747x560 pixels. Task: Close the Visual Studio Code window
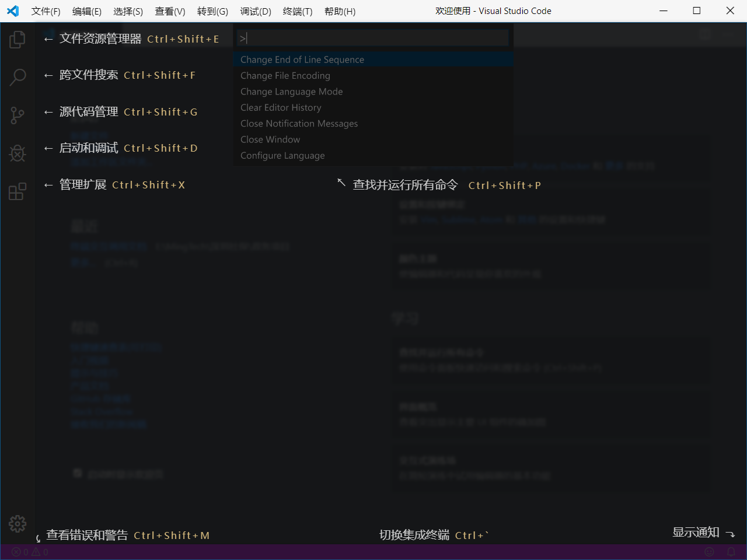[x=730, y=11]
